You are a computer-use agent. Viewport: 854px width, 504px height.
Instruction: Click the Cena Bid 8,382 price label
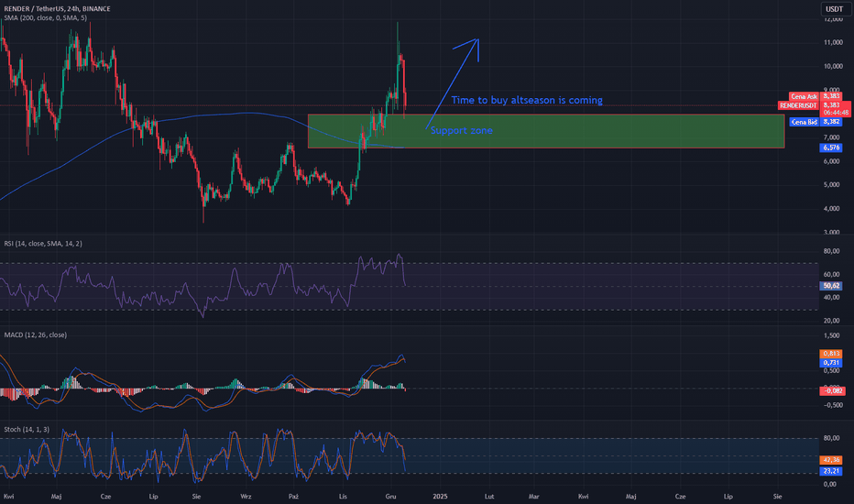click(816, 122)
